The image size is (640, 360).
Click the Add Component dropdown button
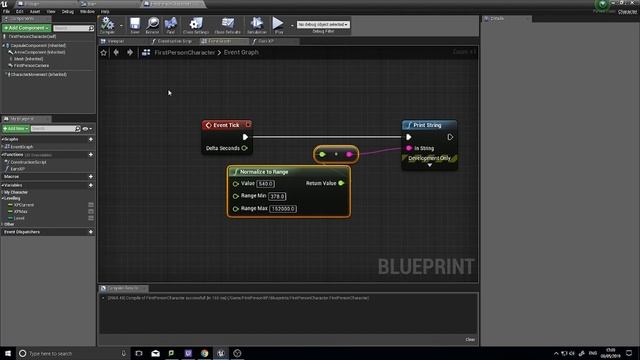27,28
